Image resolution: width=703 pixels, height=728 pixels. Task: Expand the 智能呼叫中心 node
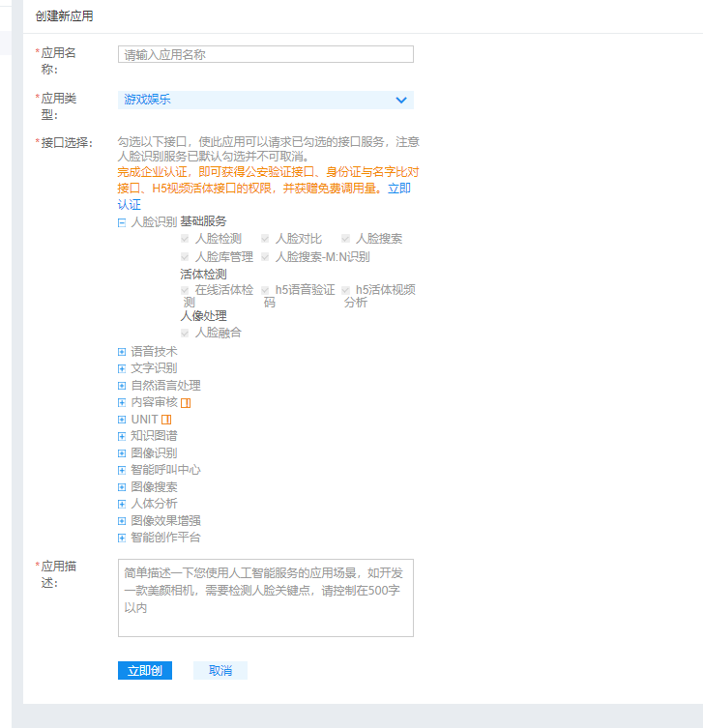pyautogui.click(x=122, y=470)
